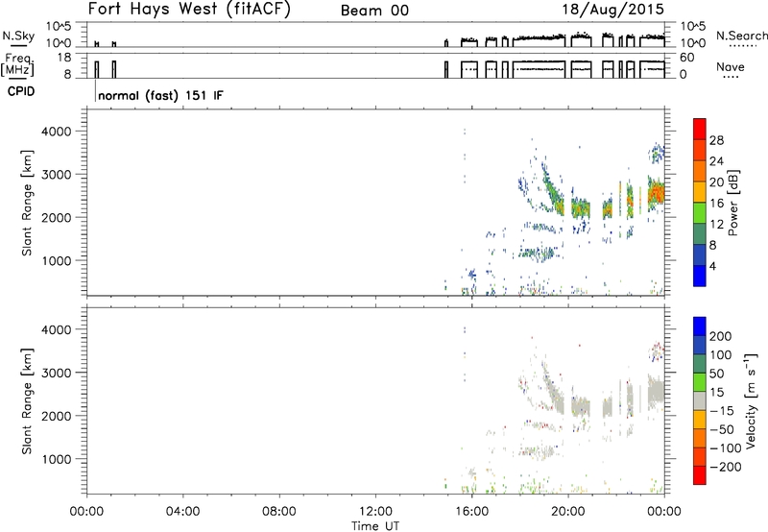Click the '4000' tick on the power panel axis

57,132
